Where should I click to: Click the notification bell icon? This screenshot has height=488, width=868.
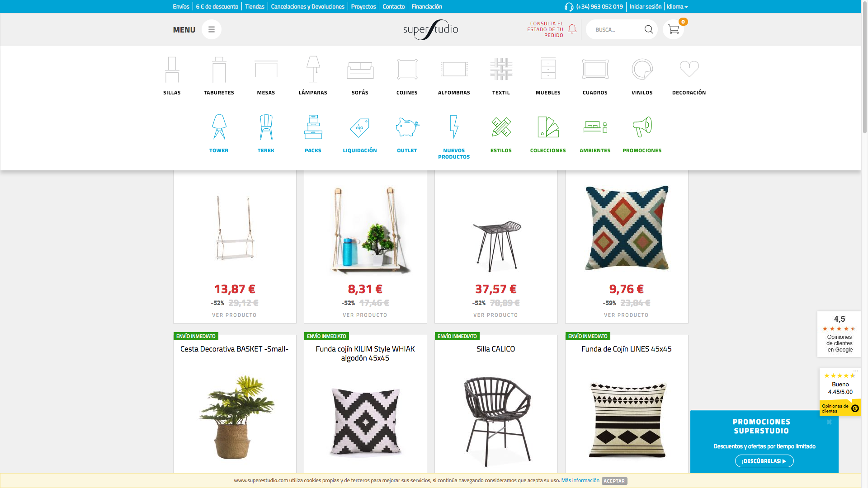(572, 28)
